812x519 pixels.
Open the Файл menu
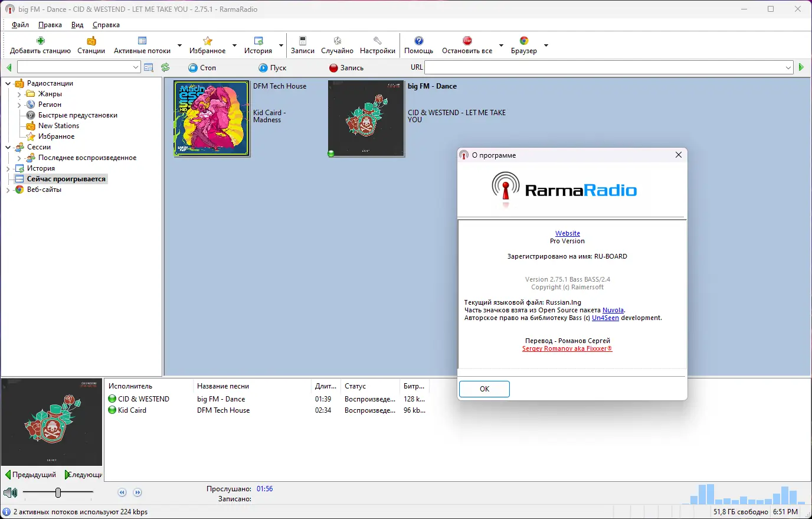point(20,24)
